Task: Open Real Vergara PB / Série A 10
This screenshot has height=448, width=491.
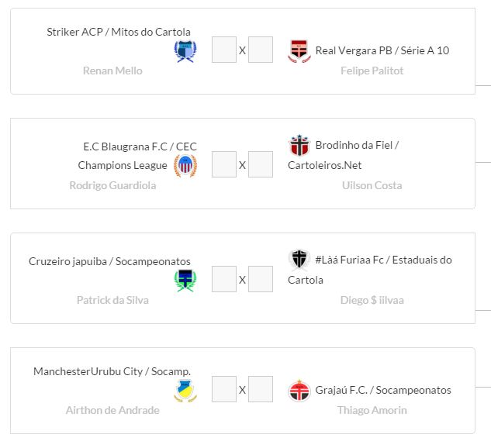Action: [382, 50]
